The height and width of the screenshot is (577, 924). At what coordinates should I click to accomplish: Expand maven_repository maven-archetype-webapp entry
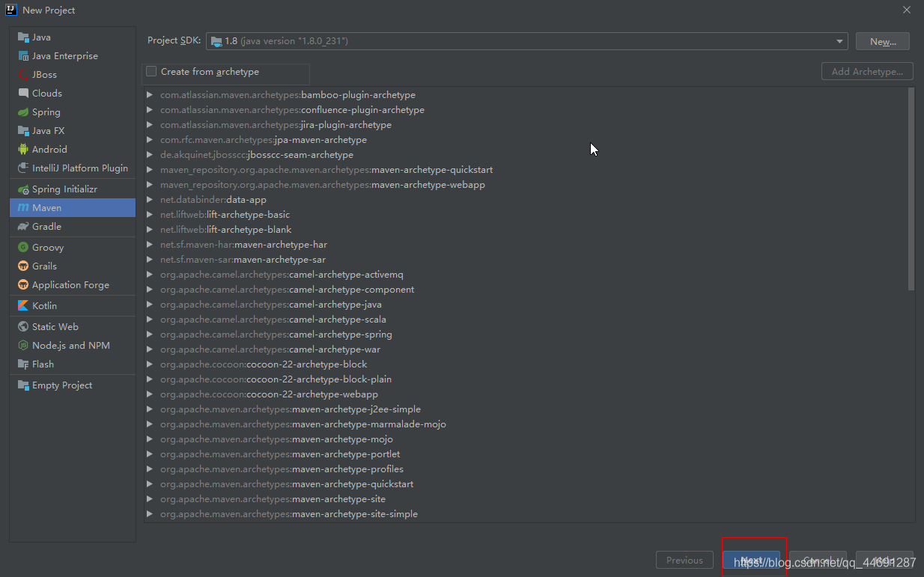(150, 185)
